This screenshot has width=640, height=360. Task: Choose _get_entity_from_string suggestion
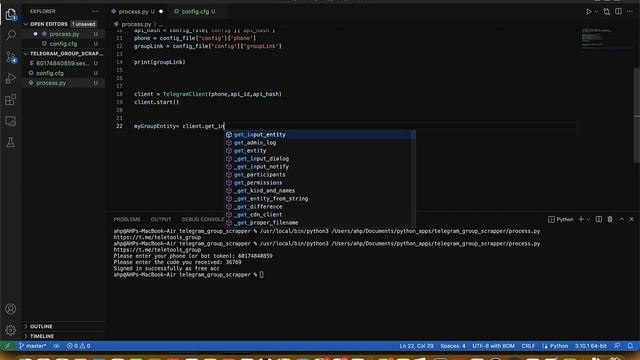pos(320,198)
